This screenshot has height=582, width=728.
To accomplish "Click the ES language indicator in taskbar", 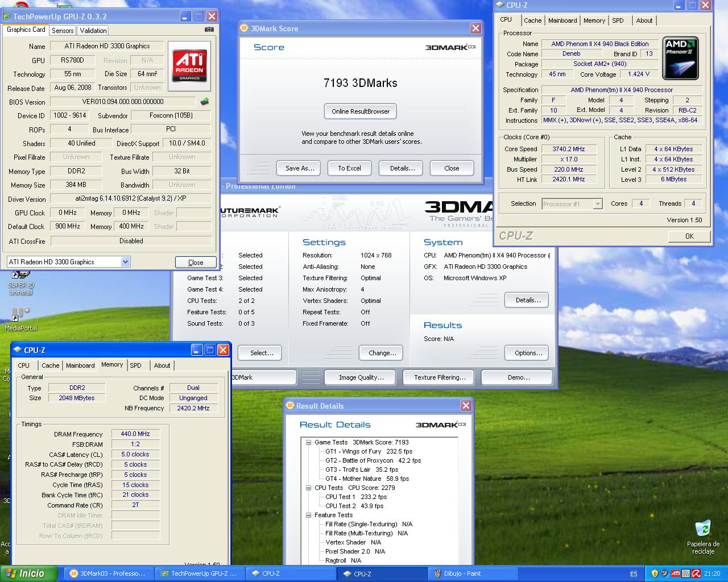I will point(634,574).
